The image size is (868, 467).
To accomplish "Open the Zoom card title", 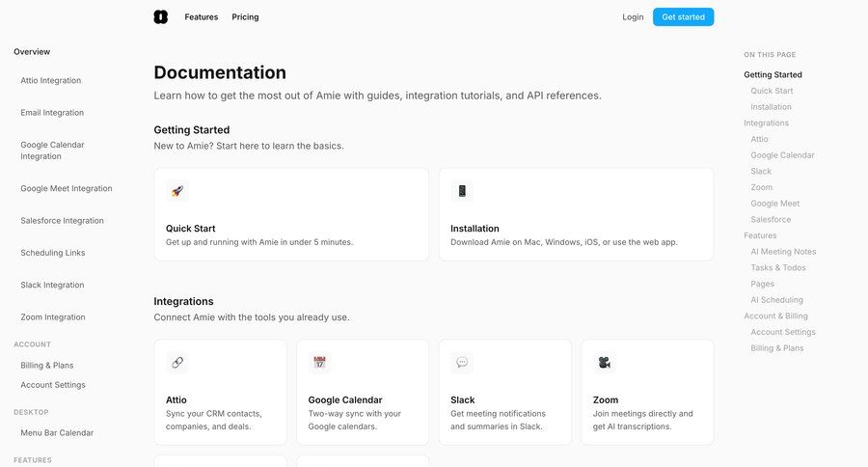I will coord(605,400).
